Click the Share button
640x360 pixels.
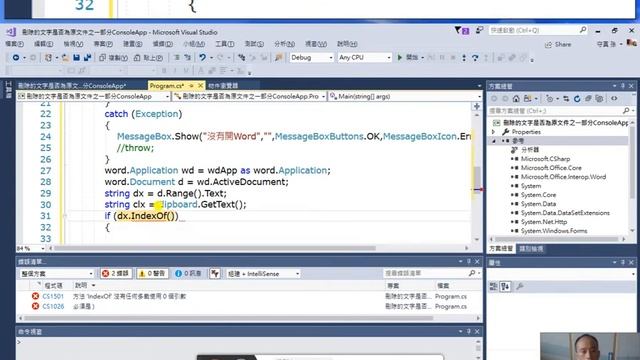click(x=558, y=44)
